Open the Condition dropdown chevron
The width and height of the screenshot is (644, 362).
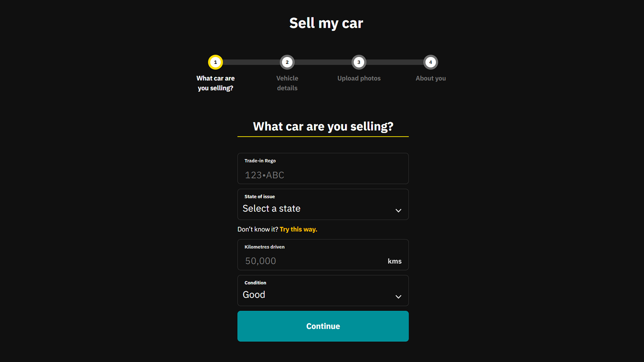(398, 297)
